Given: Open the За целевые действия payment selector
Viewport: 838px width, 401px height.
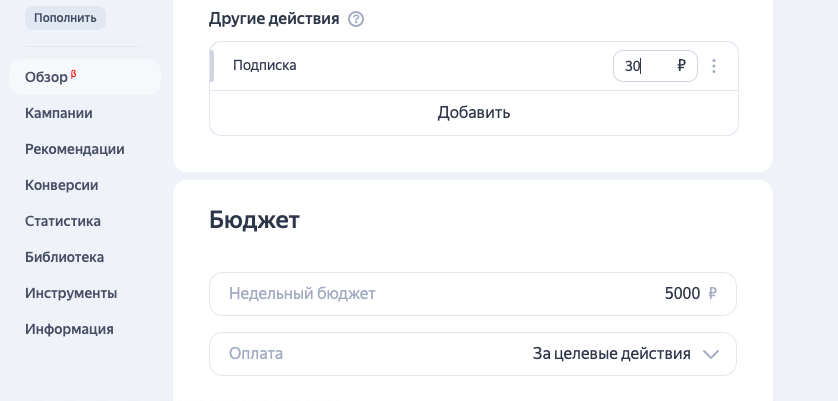Looking at the screenshot, I should pyautogui.click(x=611, y=354).
